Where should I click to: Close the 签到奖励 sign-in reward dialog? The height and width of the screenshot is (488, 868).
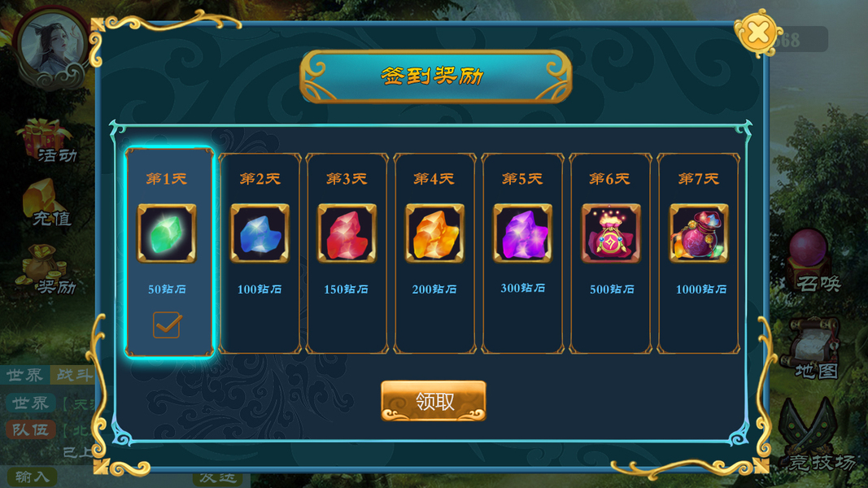point(758,33)
